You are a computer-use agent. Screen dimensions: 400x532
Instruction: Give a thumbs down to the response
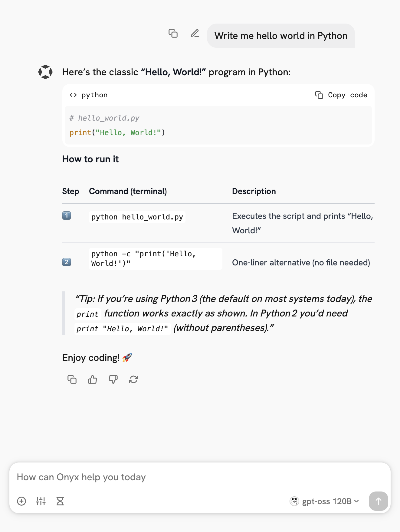(x=113, y=379)
